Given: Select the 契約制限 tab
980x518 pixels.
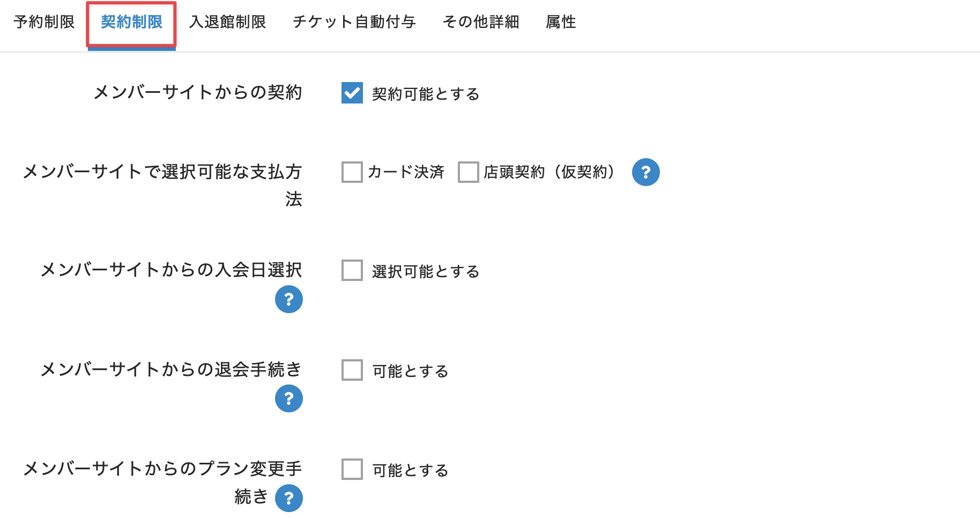Looking at the screenshot, I should coord(132,22).
